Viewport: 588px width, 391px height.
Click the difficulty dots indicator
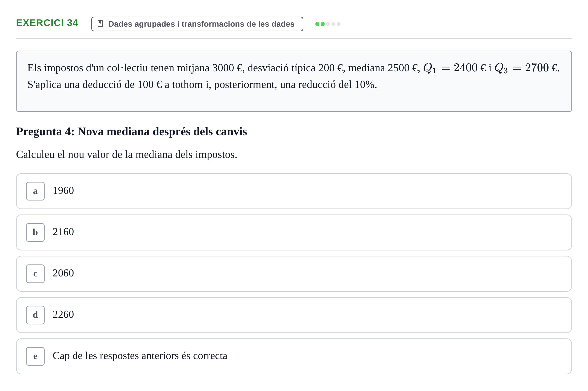328,24
